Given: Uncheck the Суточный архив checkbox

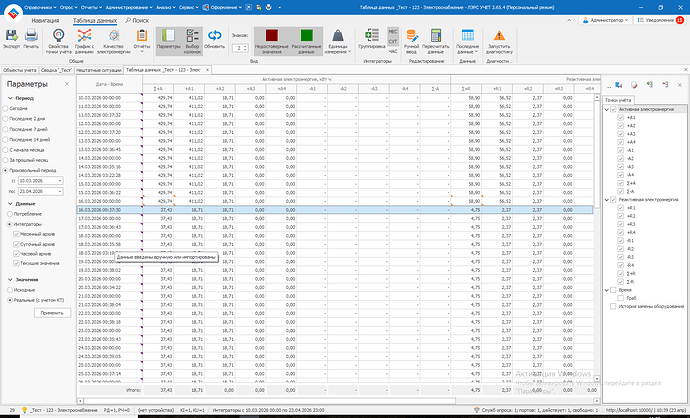Looking at the screenshot, I should point(15,243).
